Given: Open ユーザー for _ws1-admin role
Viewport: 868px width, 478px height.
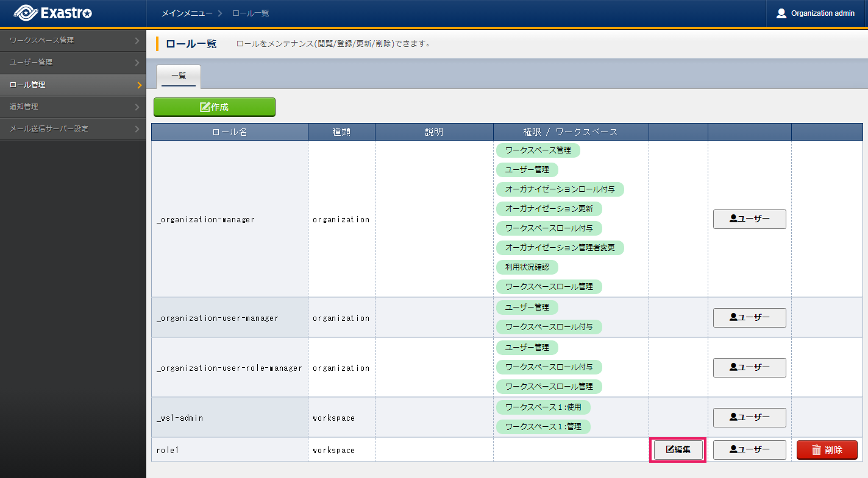Looking at the screenshot, I should pyautogui.click(x=749, y=418).
